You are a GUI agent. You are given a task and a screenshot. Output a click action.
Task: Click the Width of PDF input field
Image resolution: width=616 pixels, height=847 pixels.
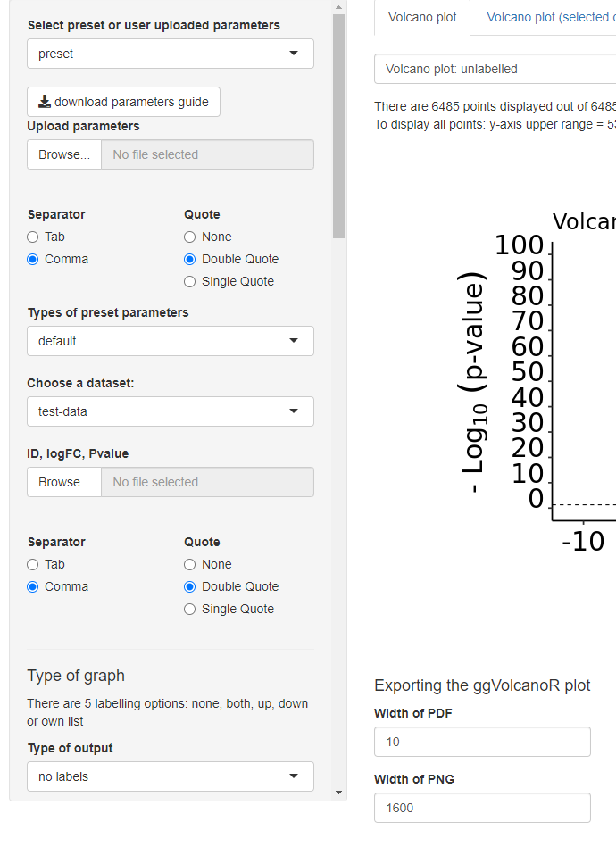click(482, 742)
